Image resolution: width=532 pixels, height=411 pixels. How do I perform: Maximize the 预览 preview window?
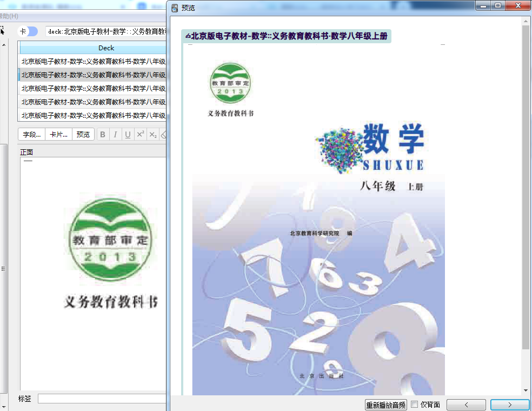[498, 6]
